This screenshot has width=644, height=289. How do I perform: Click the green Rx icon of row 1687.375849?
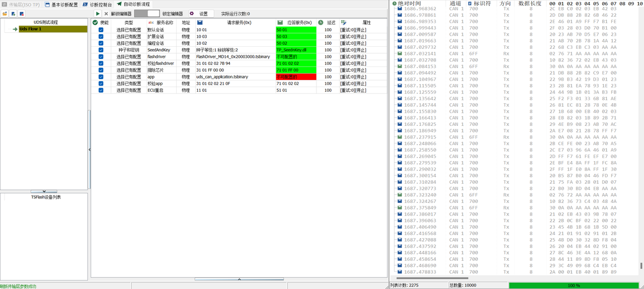(x=399, y=208)
